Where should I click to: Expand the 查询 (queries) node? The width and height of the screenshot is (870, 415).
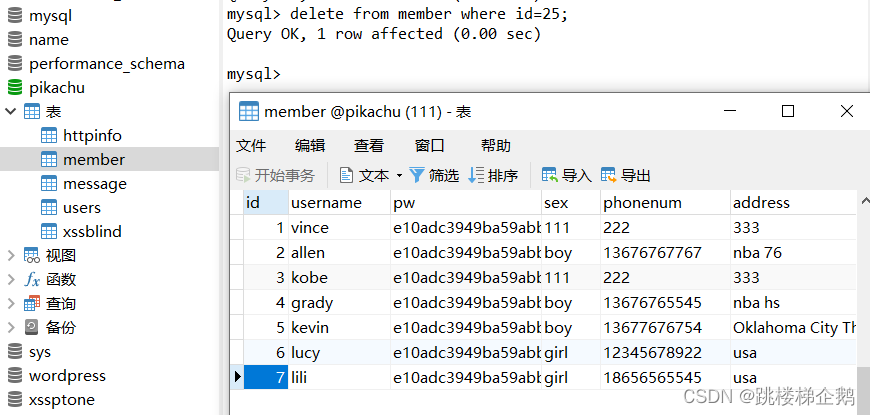[x=11, y=303]
